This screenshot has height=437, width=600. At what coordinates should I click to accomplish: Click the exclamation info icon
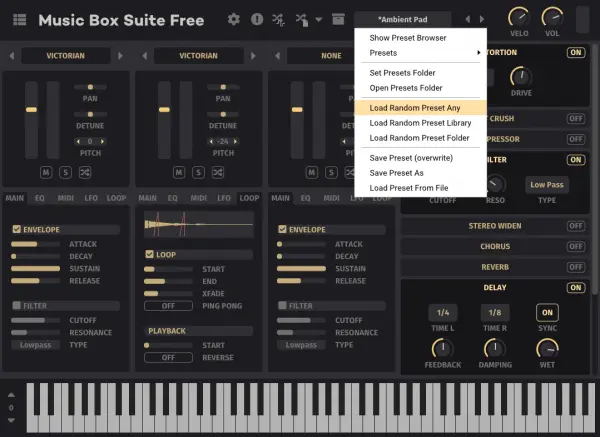[257, 19]
